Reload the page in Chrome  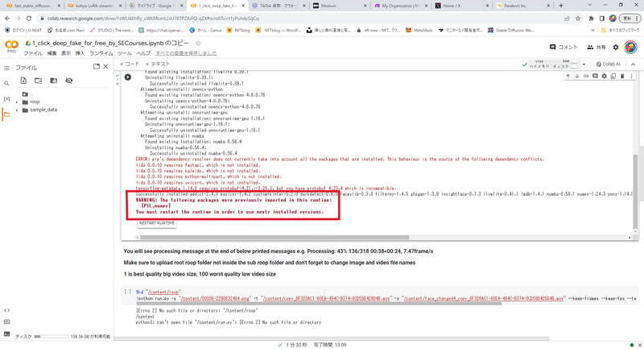(28, 19)
